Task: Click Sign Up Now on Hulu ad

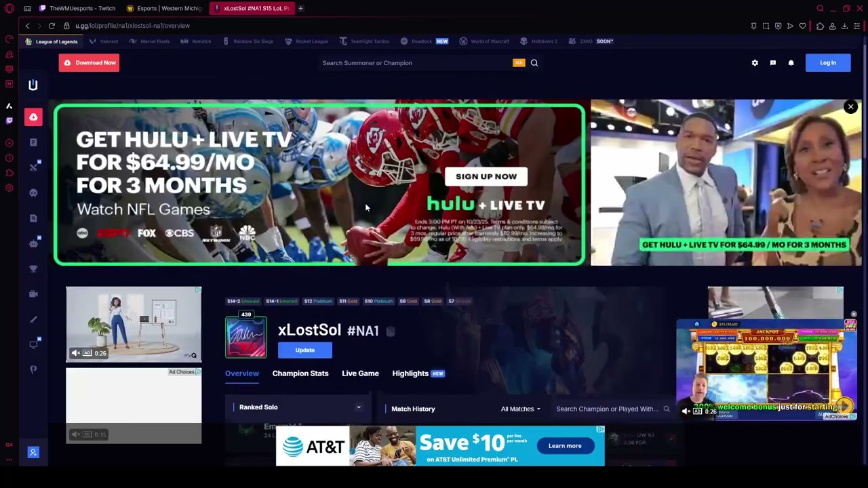Action: [486, 176]
